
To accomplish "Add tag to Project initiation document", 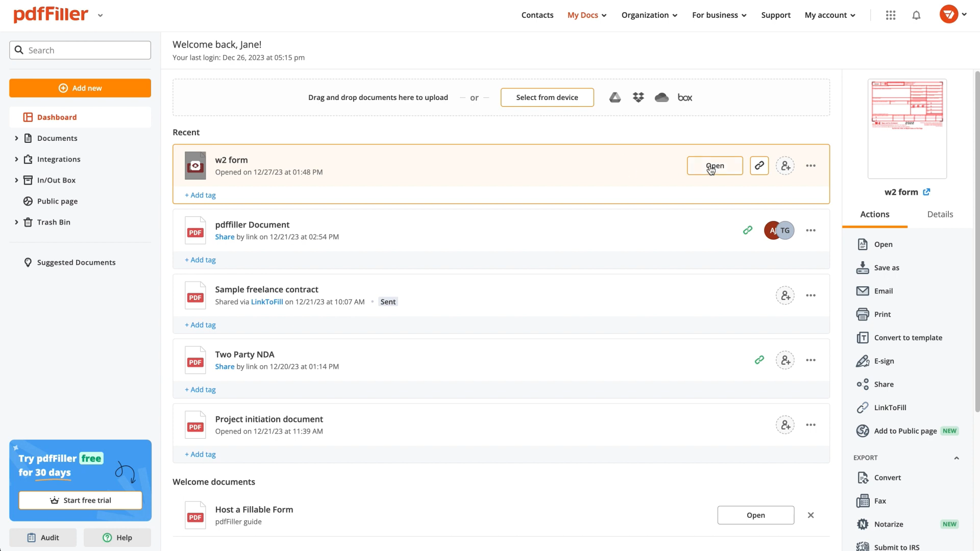I will [200, 455].
